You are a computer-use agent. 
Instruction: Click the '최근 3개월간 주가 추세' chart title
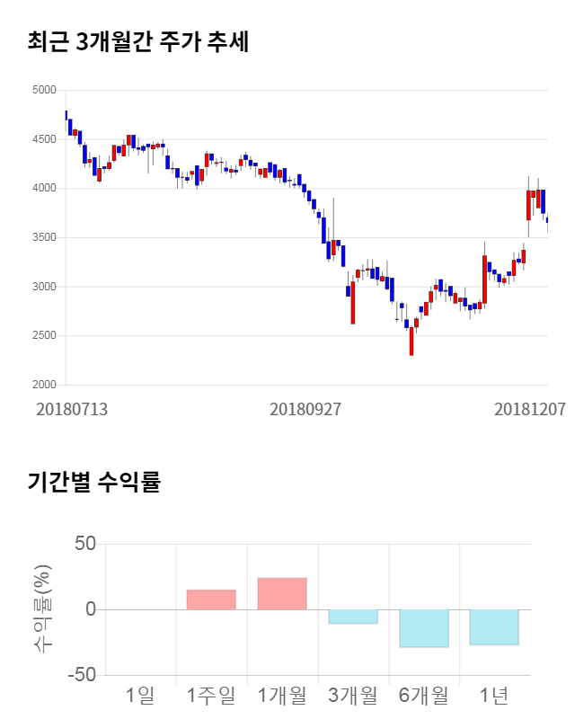pyautogui.click(x=138, y=41)
